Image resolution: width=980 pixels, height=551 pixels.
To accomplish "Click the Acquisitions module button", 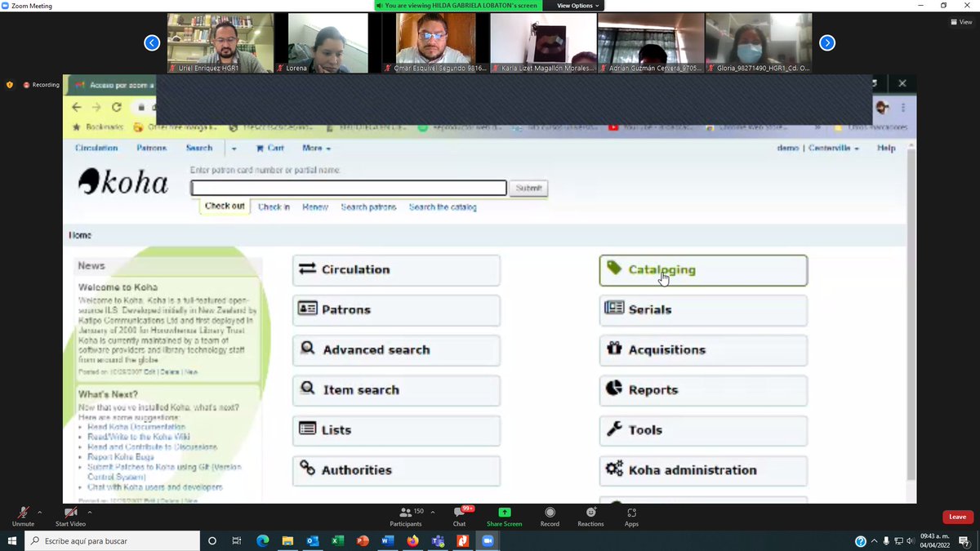I will [x=703, y=350].
